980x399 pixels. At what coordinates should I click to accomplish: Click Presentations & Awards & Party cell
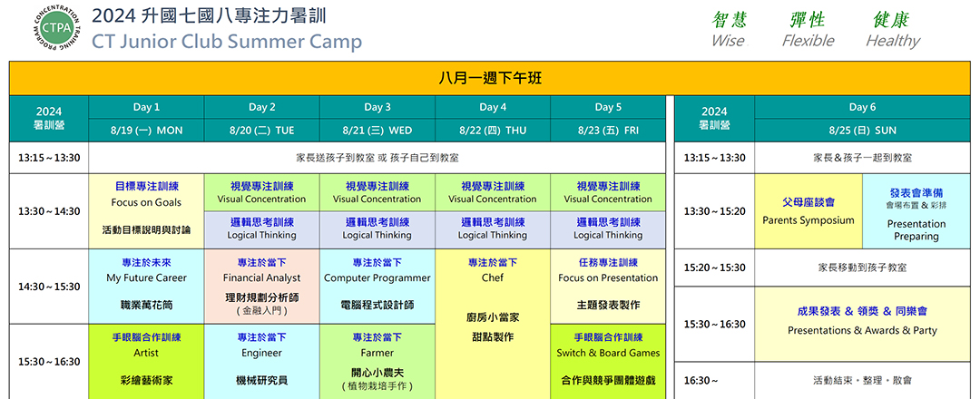[x=861, y=323]
